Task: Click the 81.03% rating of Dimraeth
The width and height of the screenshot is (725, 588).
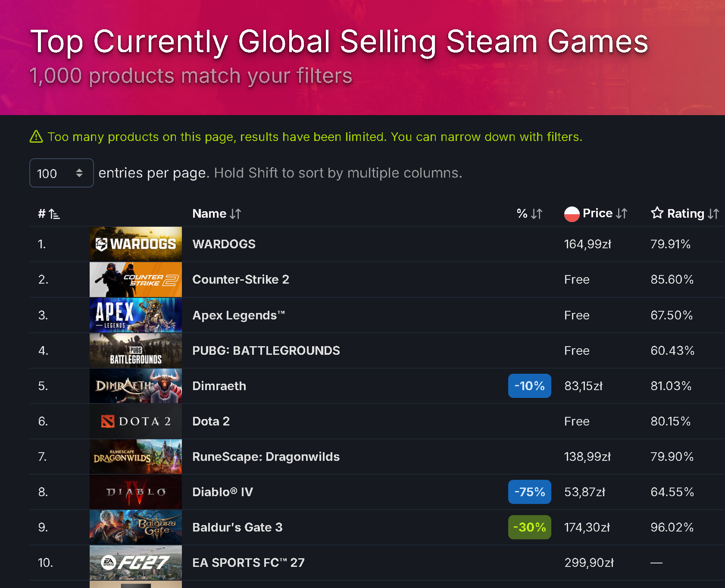Action: (671, 386)
